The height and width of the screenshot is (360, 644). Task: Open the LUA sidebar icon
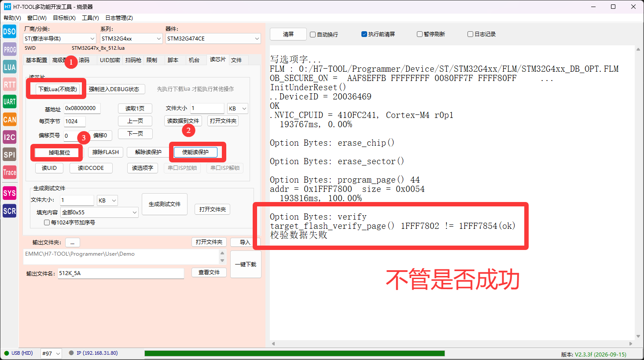click(x=10, y=67)
